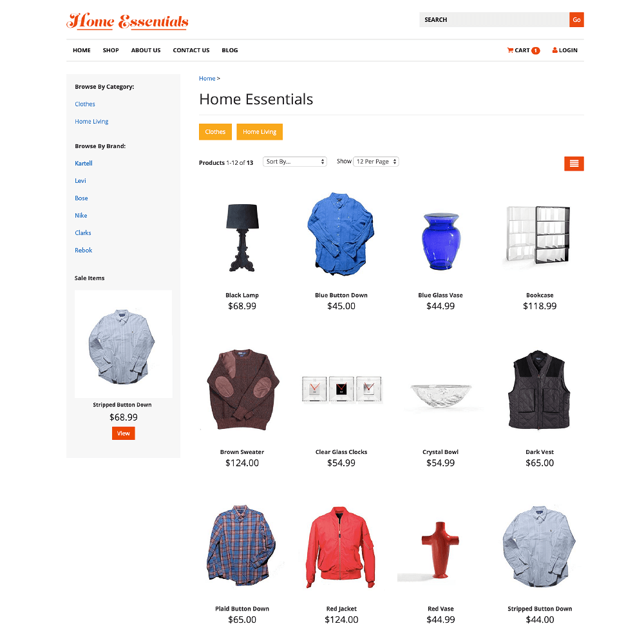Open the Home breadcrumb link

(x=207, y=79)
